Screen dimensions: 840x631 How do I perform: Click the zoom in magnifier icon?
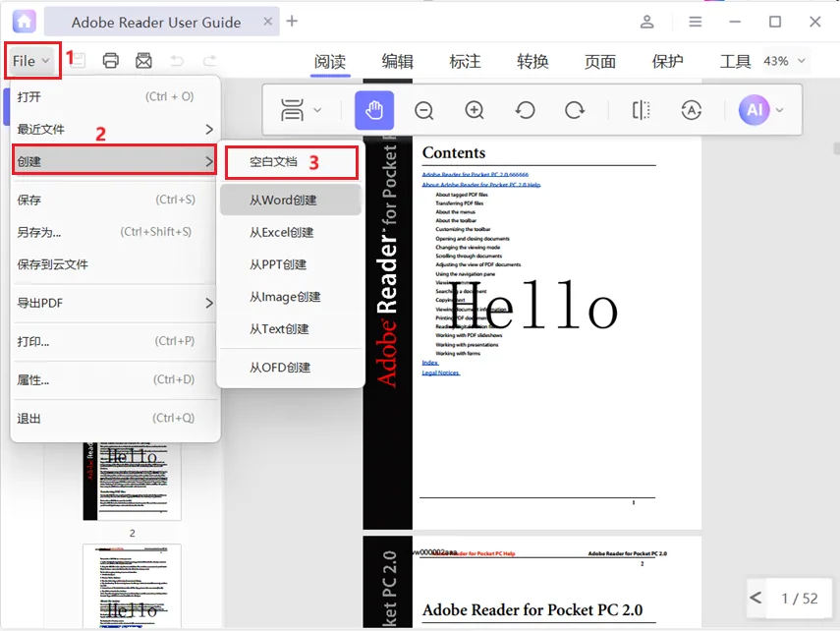click(x=475, y=110)
